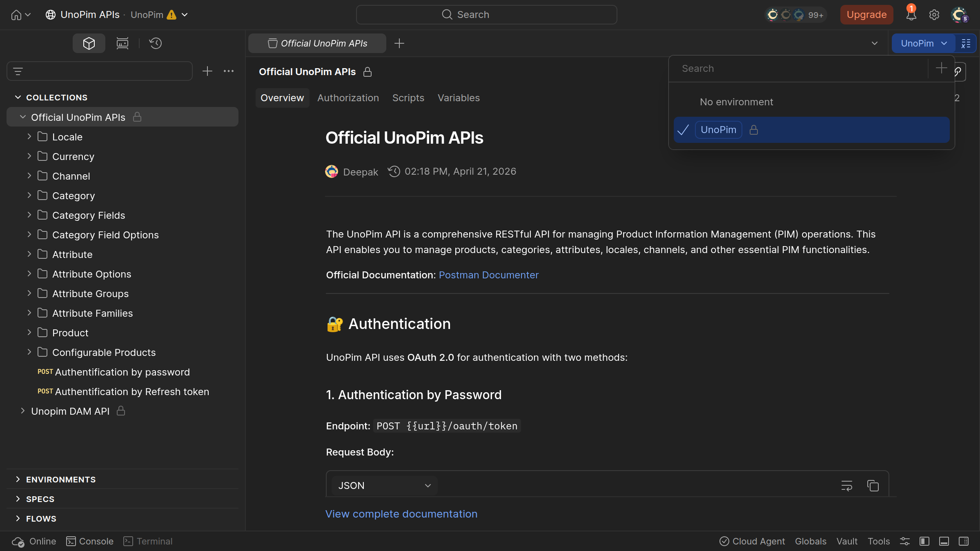Open the Console panel
980x551 pixels.
90,541
